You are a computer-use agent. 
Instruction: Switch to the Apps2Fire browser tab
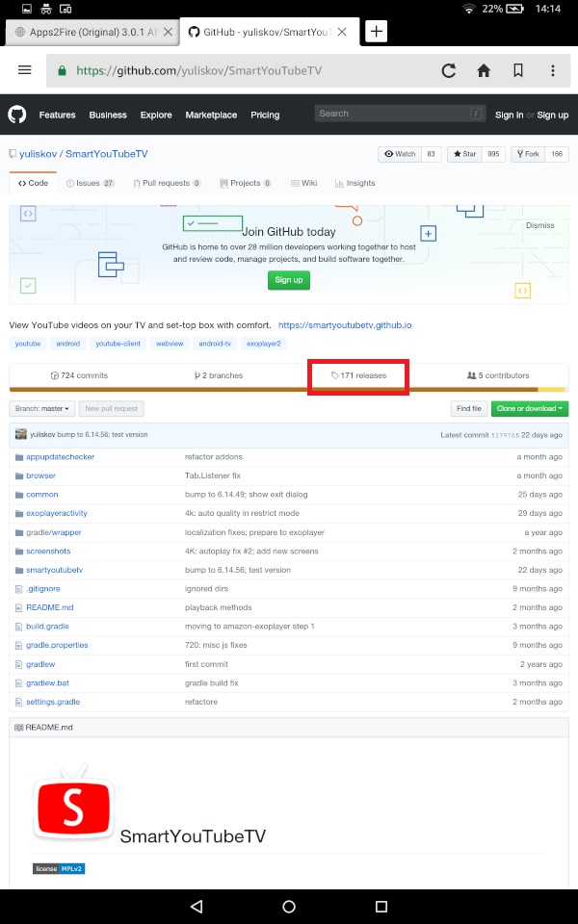click(92, 32)
